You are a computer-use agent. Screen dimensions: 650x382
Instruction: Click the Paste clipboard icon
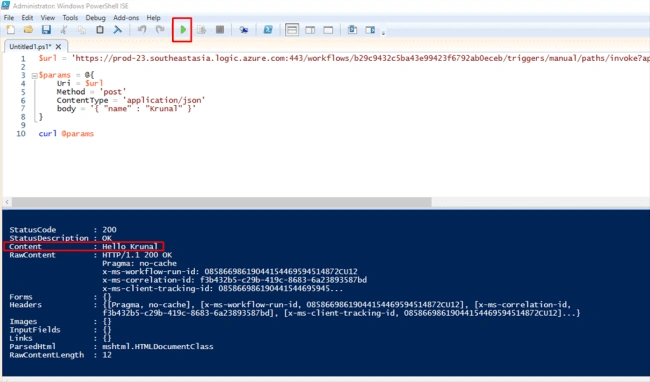tap(100, 30)
